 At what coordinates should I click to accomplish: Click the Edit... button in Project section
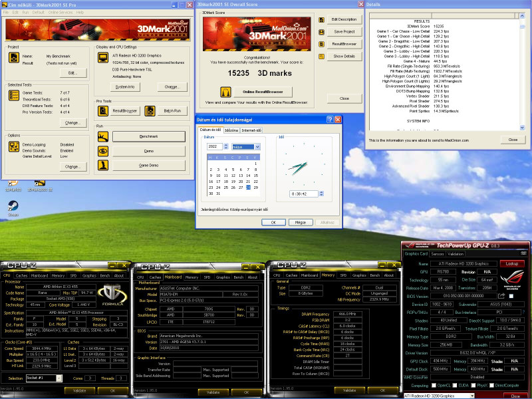point(73,73)
